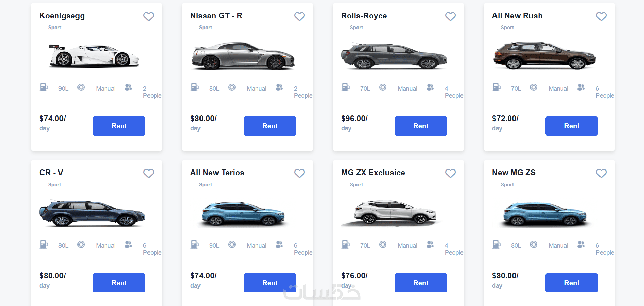The image size is (644, 306).
Task: Toggle the heart on Nissan GT - R
Action: 299,16
